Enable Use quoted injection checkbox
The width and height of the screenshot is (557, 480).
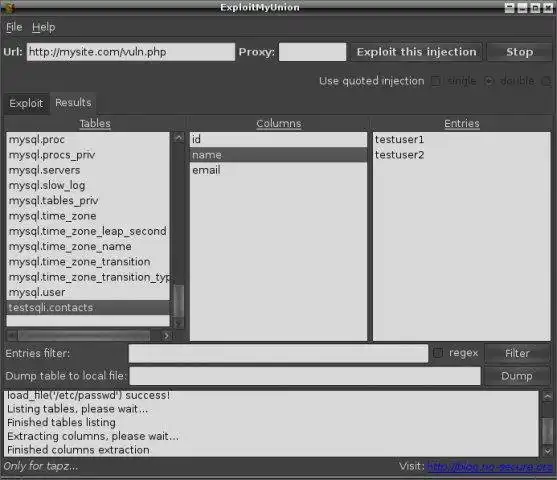pyautogui.click(x=436, y=81)
